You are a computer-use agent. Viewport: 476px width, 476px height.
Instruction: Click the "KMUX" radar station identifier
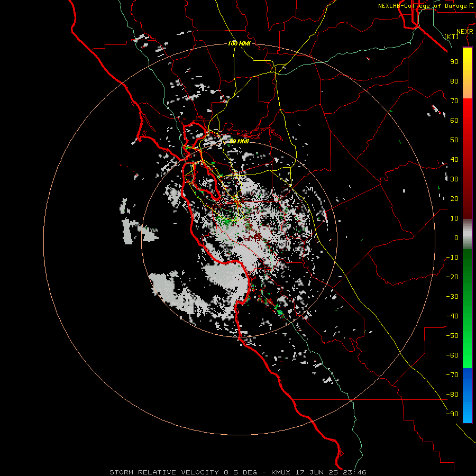point(280,472)
